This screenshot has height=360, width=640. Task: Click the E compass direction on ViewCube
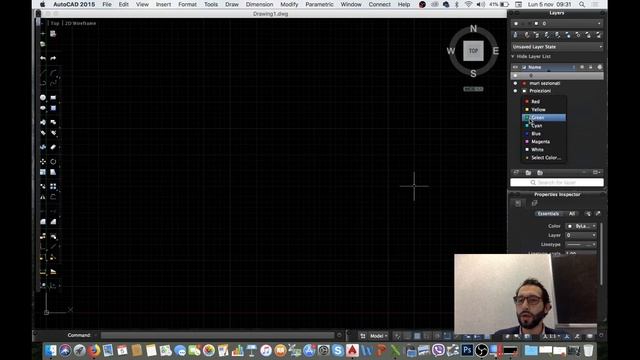click(x=496, y=51)
